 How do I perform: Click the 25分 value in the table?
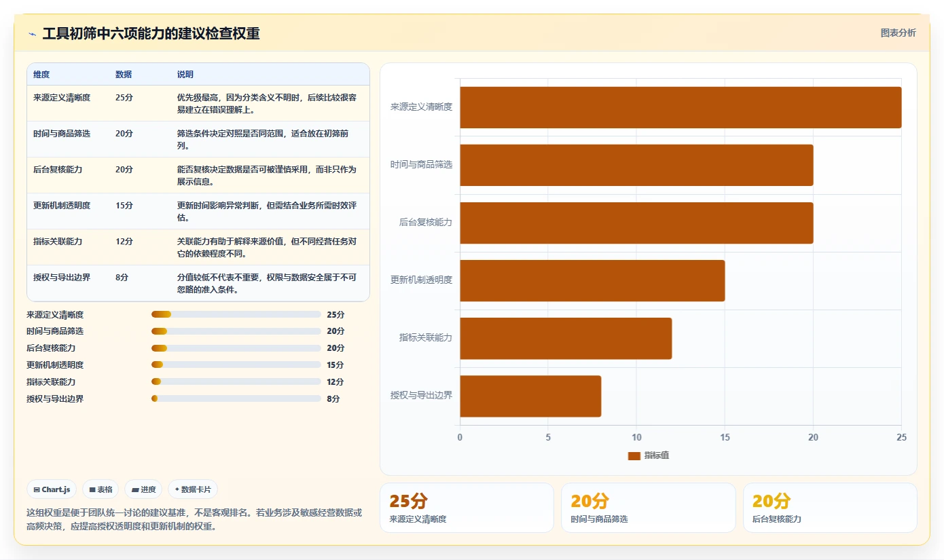(x=124, y=98)
